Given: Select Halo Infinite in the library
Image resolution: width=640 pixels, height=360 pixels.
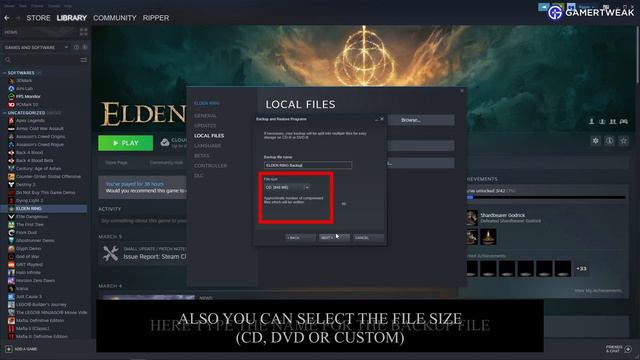Looking at the screenshot, I should [28, 272].
